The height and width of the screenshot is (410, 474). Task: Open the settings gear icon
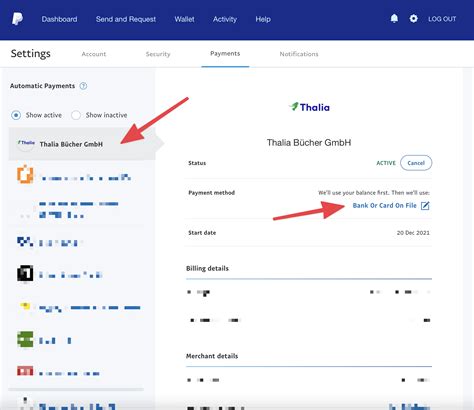click(413, 19)
